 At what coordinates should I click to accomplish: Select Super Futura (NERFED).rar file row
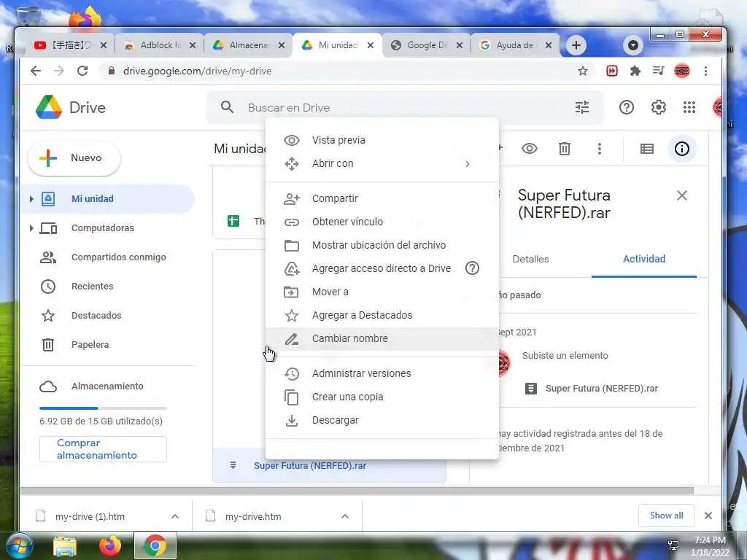(329, 466)
